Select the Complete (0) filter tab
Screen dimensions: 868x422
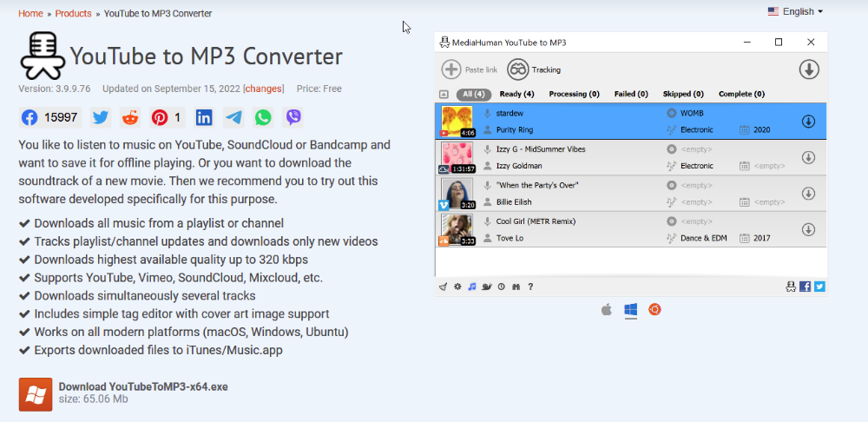tap(741, 94)
